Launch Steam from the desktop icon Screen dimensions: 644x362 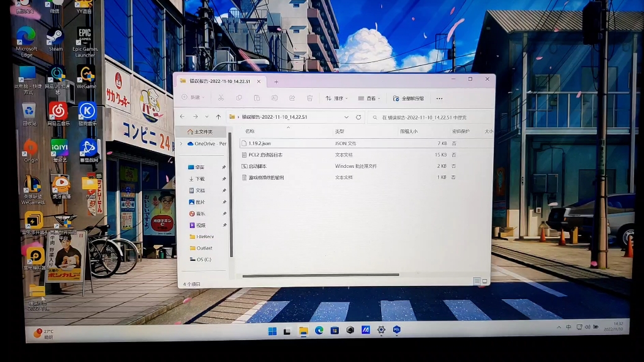55,36
